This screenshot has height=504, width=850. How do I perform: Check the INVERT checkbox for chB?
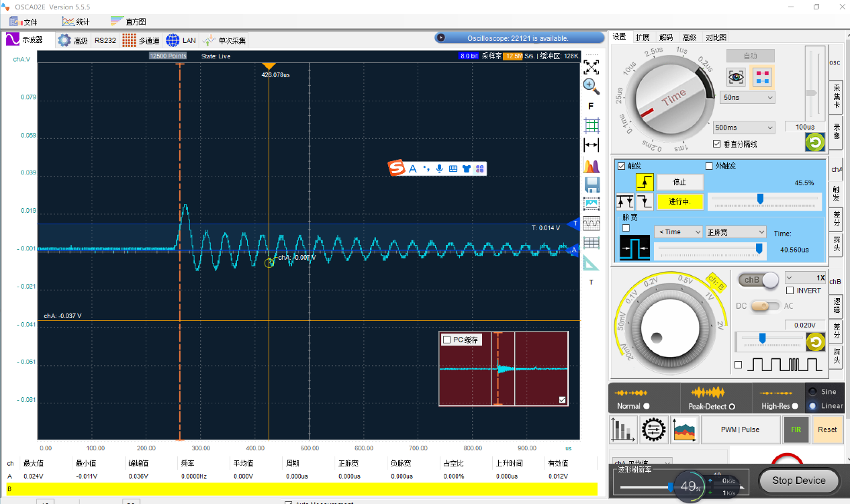[790, 291]
